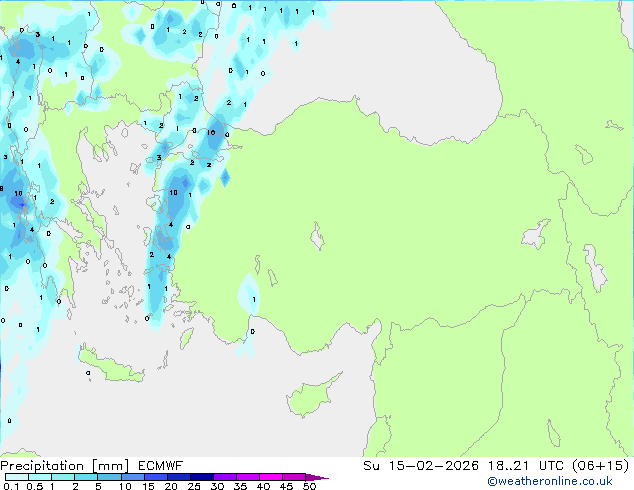Click the legend tick label "50"
Image resolution: width=634 pixels, height=490 pixels.
tap(309, 486)
